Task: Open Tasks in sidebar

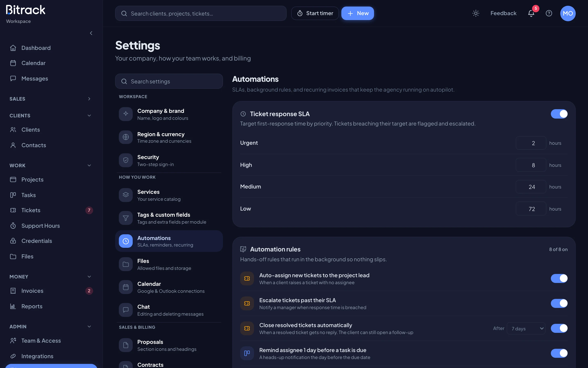Action: click(51, 195)
